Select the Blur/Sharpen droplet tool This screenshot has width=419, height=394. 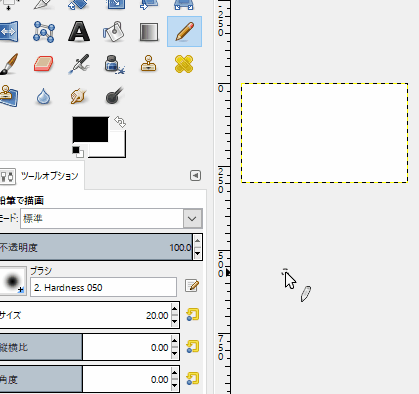click(43, 97)
